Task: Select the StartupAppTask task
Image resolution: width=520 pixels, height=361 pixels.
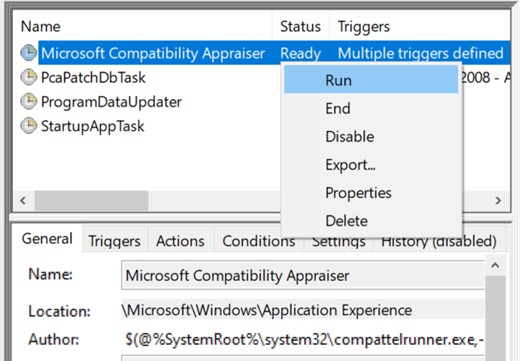Action: (x=93, y=126)
